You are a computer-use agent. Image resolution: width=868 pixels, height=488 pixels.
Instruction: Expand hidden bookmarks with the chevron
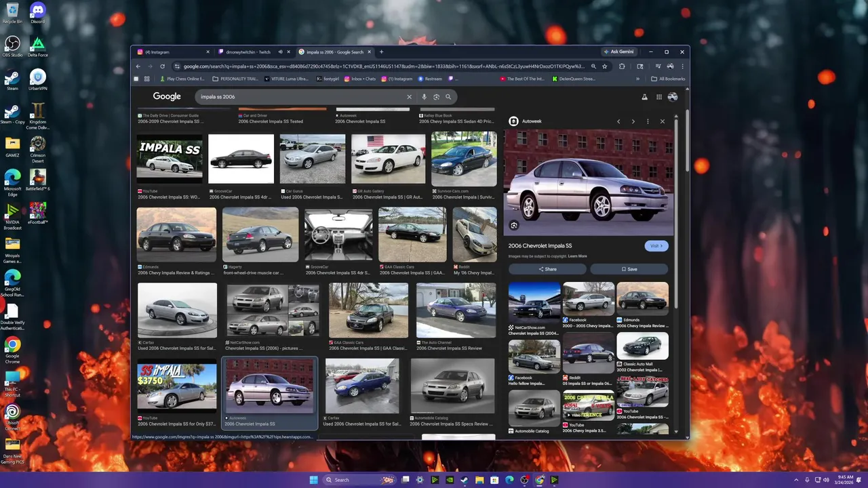tap(637, 79)
